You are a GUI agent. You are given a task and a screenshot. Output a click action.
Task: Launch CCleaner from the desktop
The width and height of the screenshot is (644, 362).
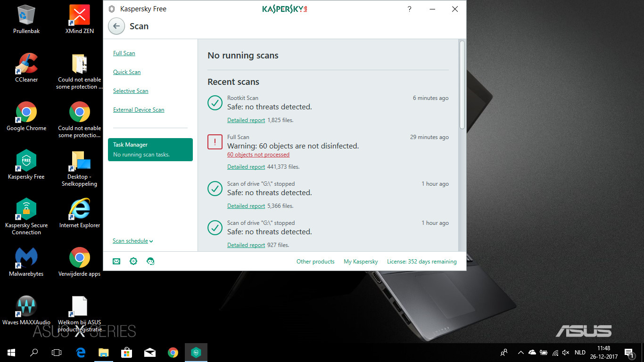coord(26,68)
